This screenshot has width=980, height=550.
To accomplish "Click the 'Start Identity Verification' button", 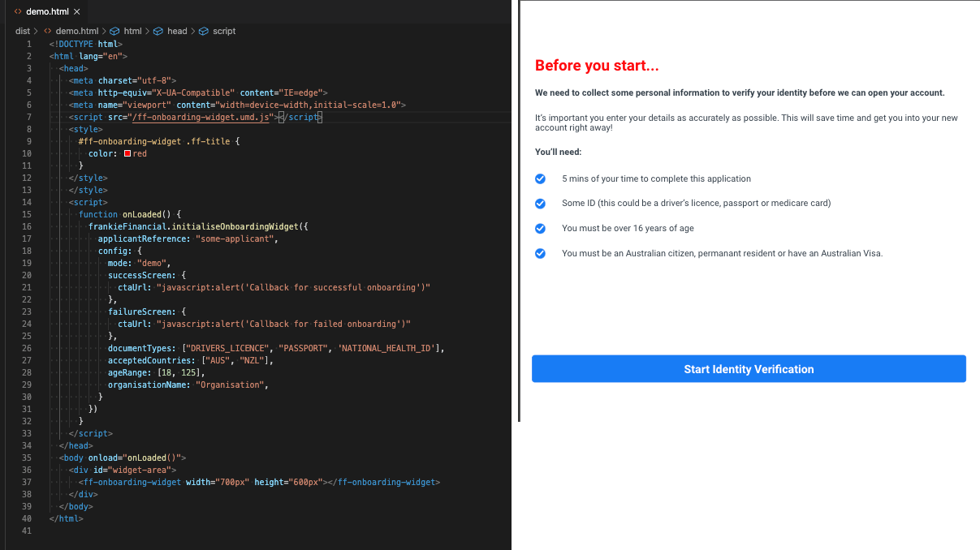I will click(x=749, y=369).
